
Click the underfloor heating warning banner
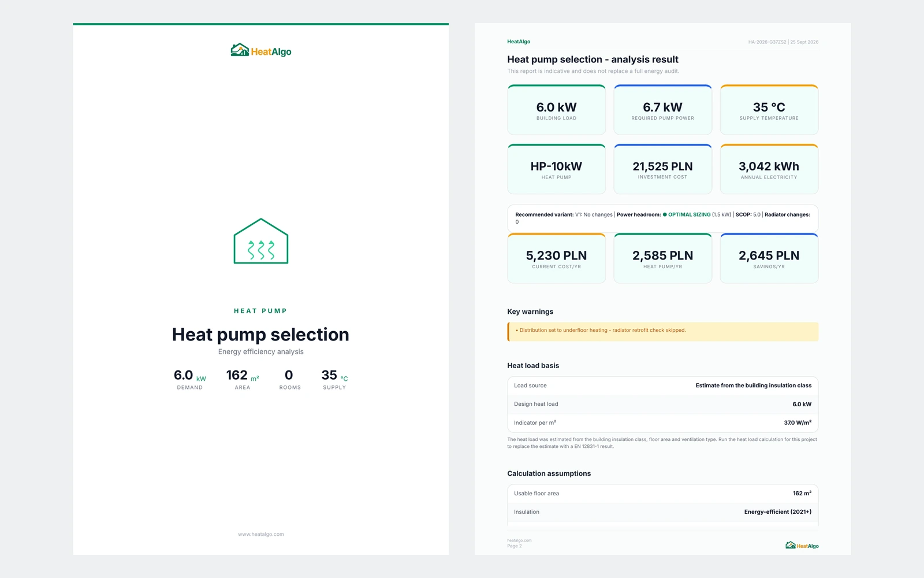point(663,331)
